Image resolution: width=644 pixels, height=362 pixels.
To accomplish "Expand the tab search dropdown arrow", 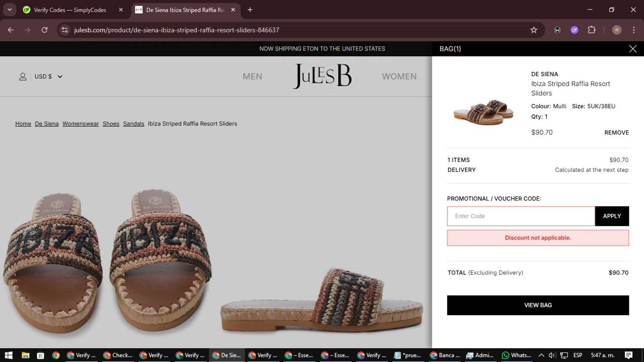I will point(9,10).
